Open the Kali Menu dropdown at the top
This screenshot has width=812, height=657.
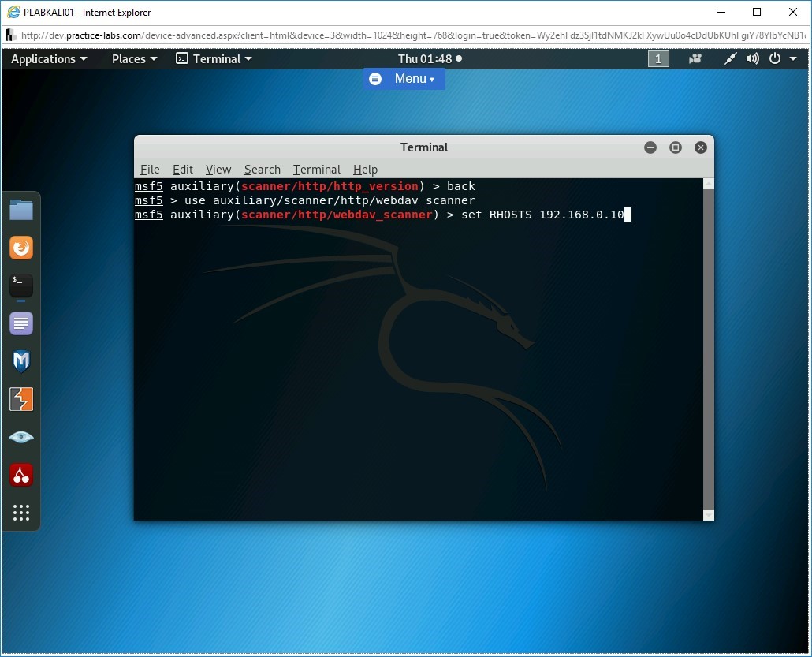tap(404, 78)
